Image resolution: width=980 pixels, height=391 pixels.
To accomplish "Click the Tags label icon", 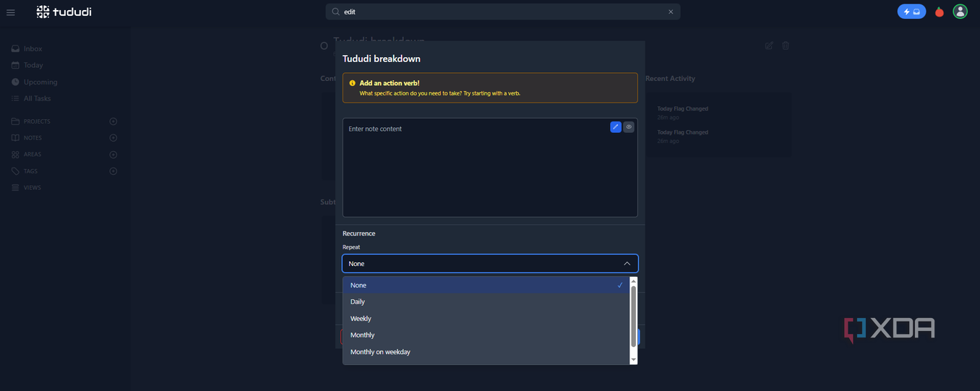I will coord(15,171).
